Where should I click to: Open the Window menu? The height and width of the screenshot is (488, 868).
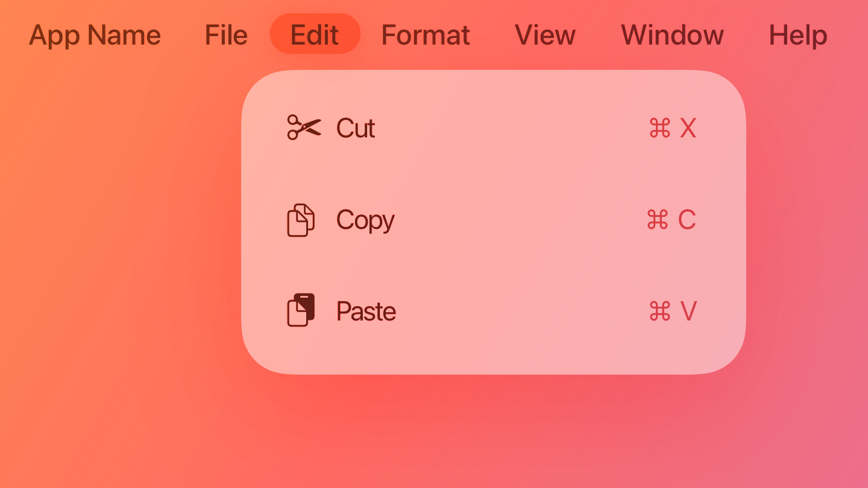click(672, 34)
